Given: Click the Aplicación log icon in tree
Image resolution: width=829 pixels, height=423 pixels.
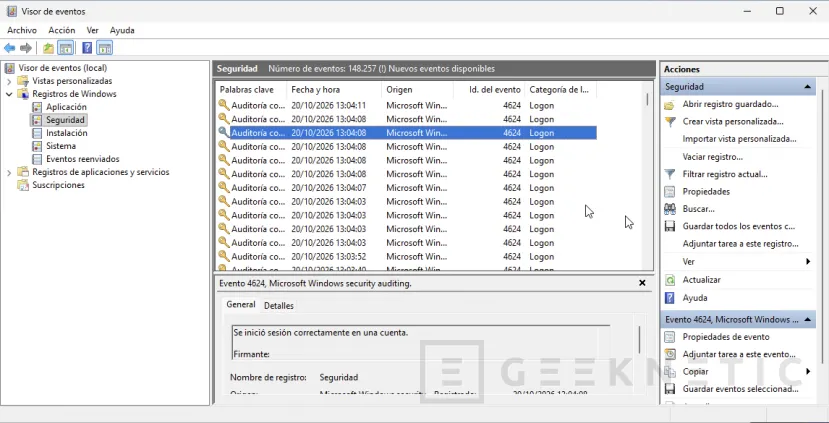Looking at the screenshot, I should point(36,107).
